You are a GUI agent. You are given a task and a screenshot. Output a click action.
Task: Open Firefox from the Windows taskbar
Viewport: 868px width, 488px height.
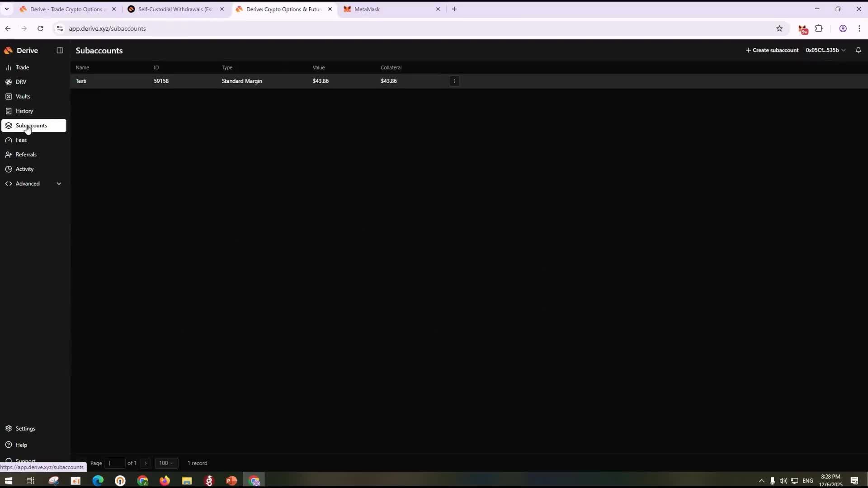click(165, 480)
